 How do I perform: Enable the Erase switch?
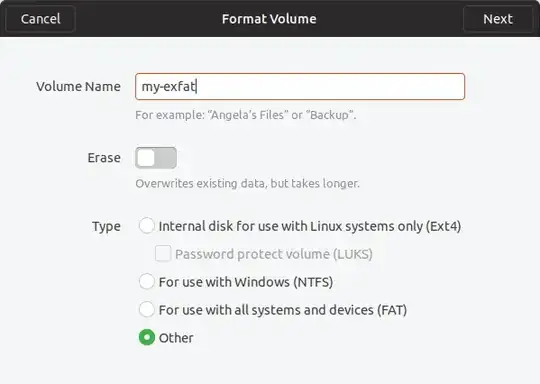coord(156,158)
